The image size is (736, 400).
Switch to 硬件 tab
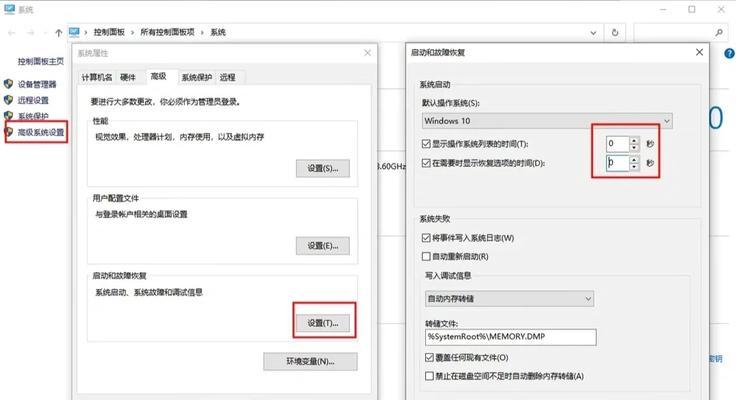[x=128, y=77]
